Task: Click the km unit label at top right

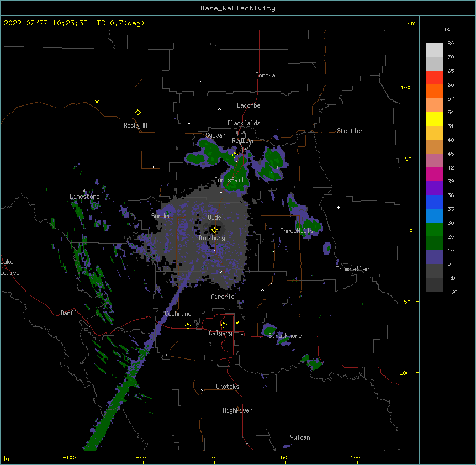Action: click(411, 23)
